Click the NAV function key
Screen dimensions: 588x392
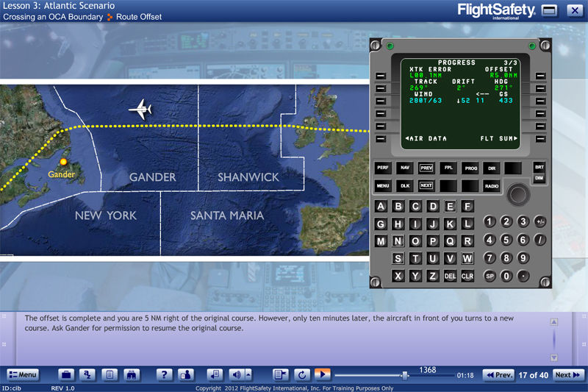[405, 168]
